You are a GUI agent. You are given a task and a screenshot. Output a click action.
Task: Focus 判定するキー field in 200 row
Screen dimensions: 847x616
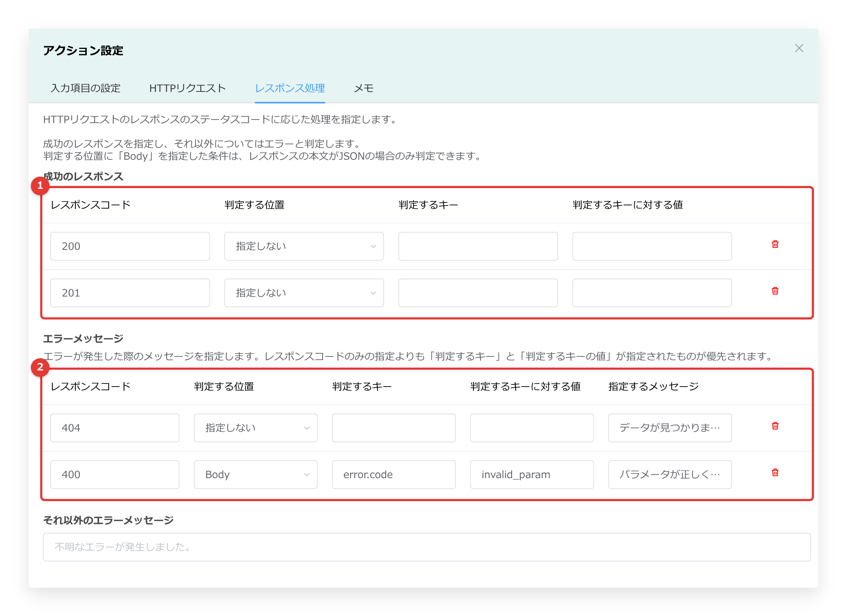478,246
